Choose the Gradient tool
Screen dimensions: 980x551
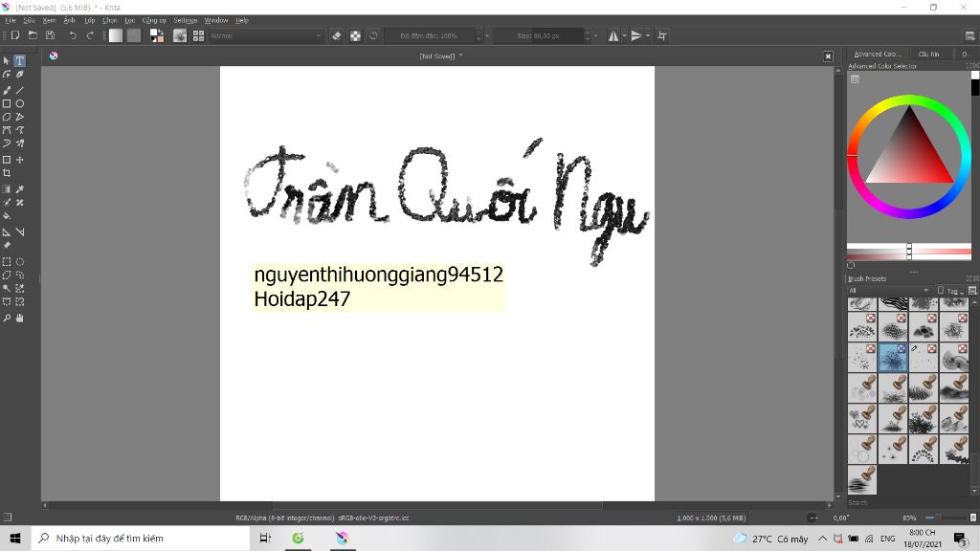click(7, 189)
